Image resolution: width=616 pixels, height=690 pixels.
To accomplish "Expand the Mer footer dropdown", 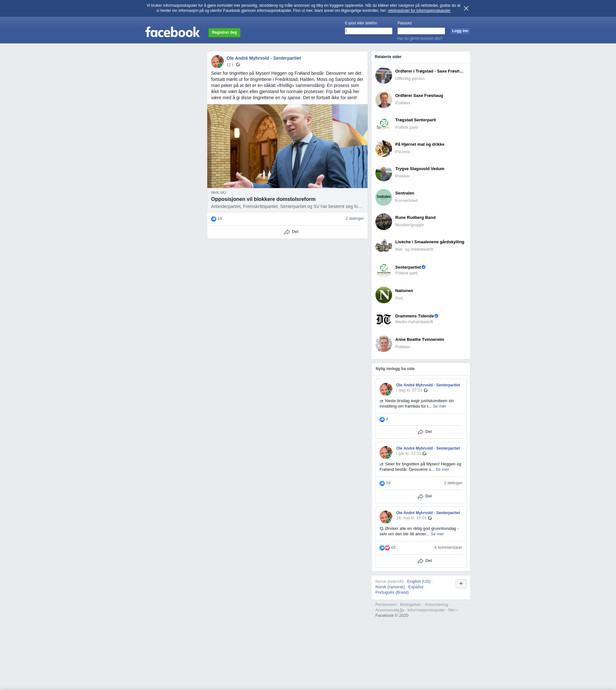I will click(x=453, y=610).
